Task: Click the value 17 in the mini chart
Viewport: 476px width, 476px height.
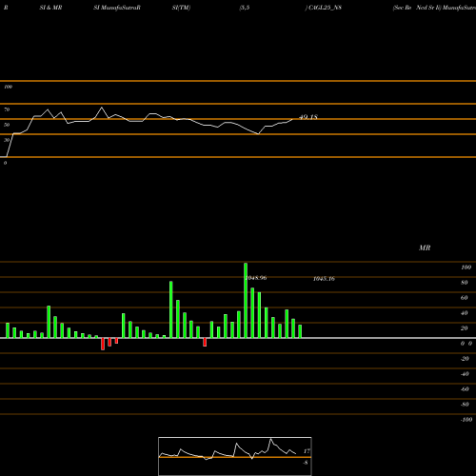Action: (307, 451)
